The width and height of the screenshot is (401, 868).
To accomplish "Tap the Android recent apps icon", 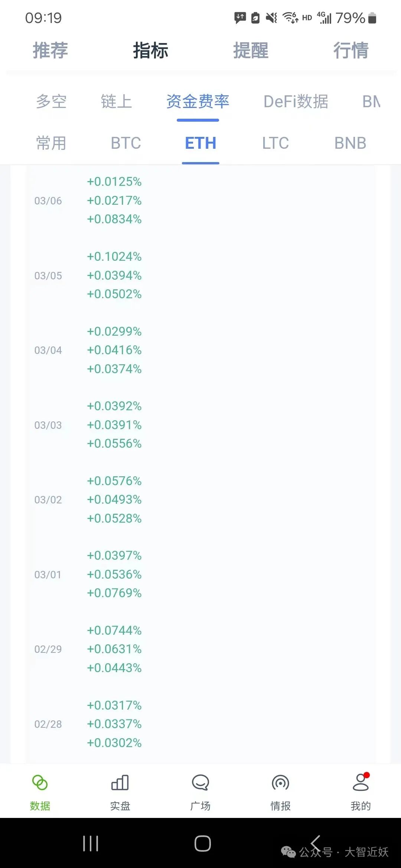I will (91, 844).
